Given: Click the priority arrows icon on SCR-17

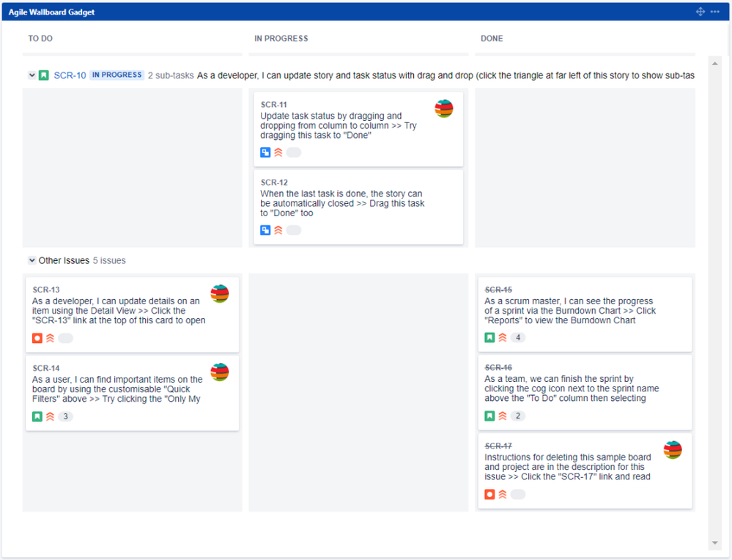Looking at the screenshot, I should pos(503,494).
